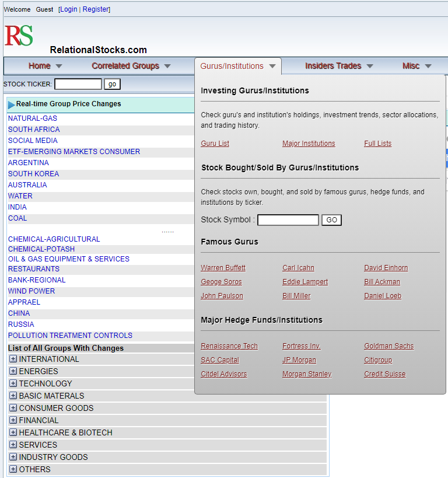448x478 pixels.
Task: Open Morgan Stanley institution link
Action: point(307,374)
